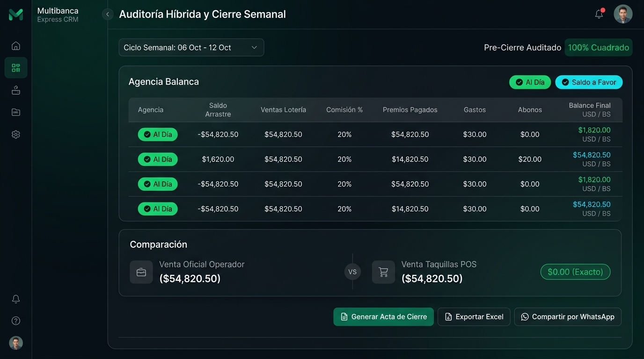Open the folder icon in sidebar

tap(16, 112)
